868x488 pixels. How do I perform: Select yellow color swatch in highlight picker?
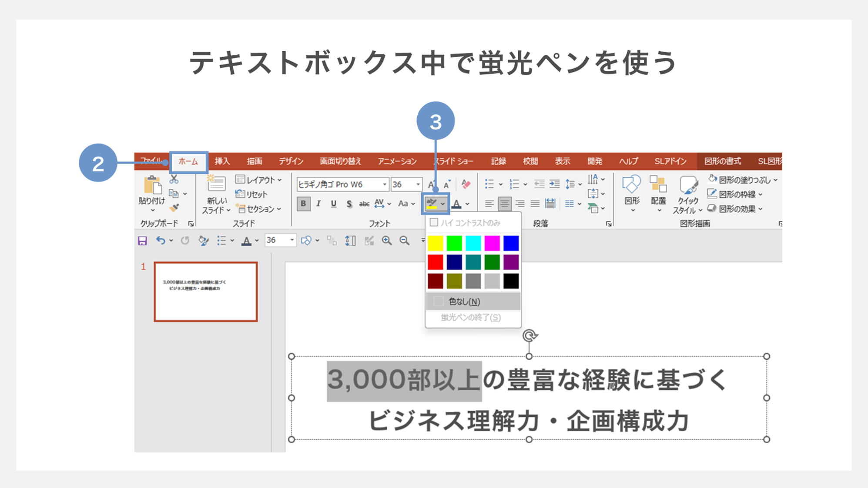click(x=436, y=243)
